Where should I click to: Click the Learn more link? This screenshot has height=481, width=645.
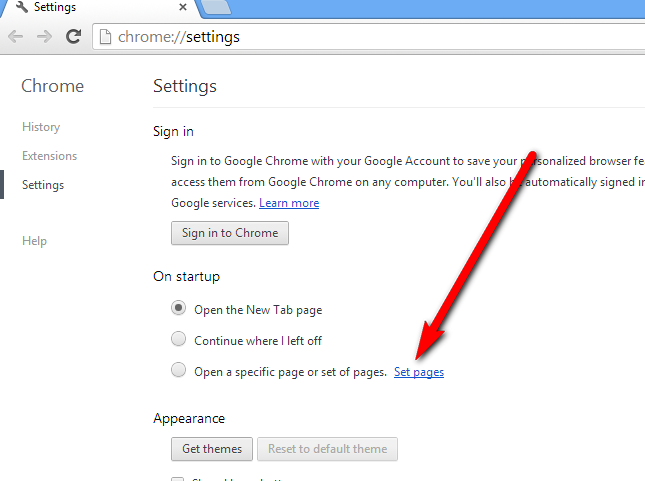coord(289,203)
